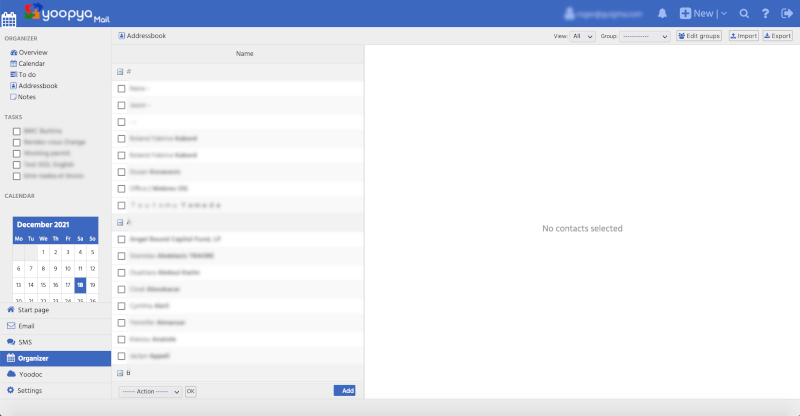This screenshot has height=416, width=800.
Task: Check the first task in Tasks list
Action: point(16,131)
